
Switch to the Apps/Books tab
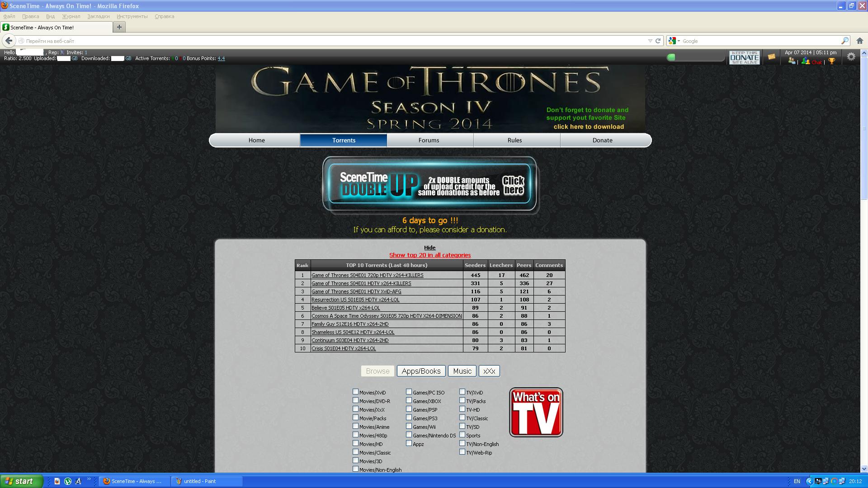click(x=421, y=371)
